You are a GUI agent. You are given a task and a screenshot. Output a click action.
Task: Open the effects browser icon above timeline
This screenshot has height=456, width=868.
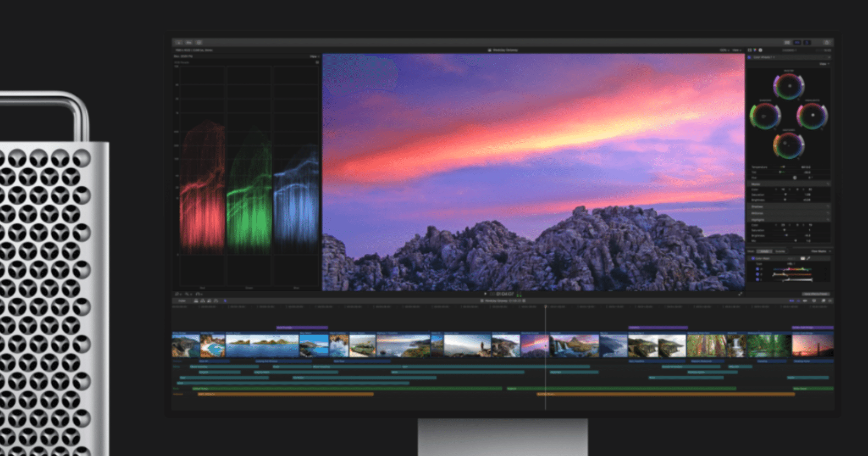823,301
